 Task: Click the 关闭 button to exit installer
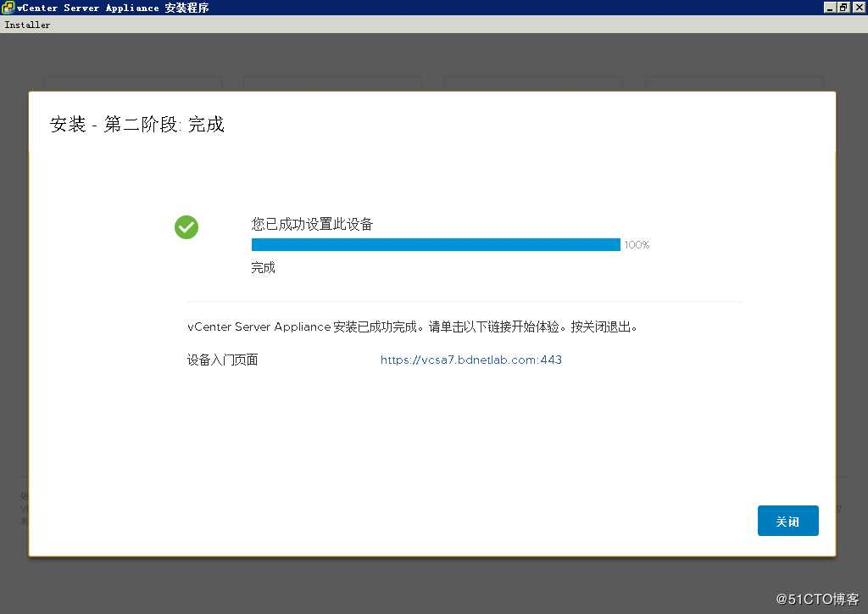(x=787, y=521)
